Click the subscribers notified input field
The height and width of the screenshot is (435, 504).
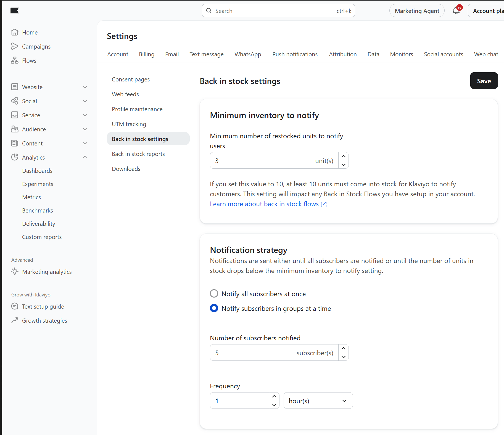tap(274, 352)
